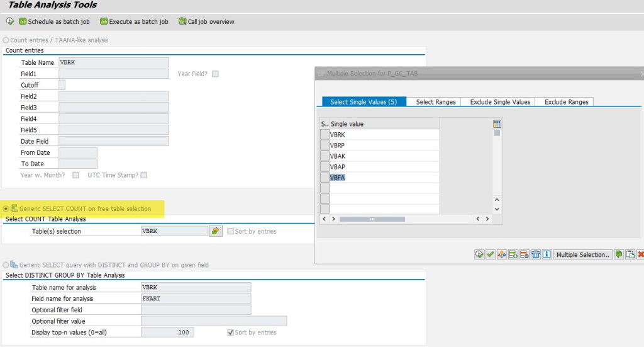Click the Table(s) selection input field
The height and width of the screenshot is (347, 644).
coord(174,231)
